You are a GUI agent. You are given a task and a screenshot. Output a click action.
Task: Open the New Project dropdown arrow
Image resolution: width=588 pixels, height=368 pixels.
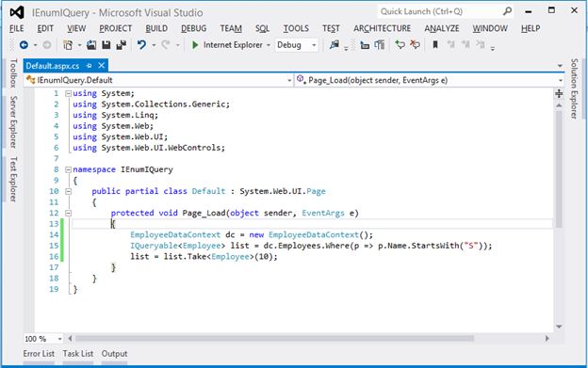pyautogui.click(x=79, y=45)
